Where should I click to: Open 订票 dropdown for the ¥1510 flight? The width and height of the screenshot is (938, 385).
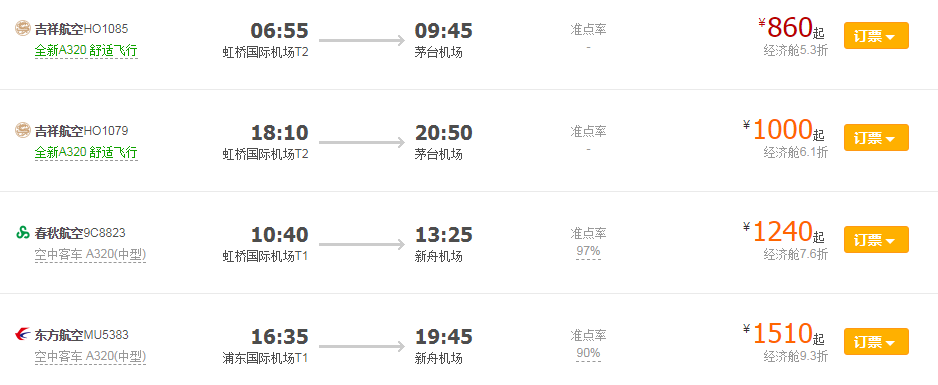(876, 342)
